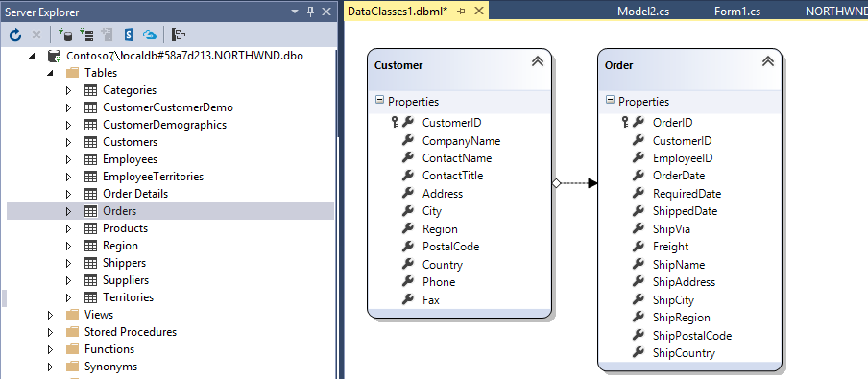The height and width of the screenshot is (379, 868).
Task: Click the Tables folder icon
Action: pyautogui.click(x=73, y=73)
